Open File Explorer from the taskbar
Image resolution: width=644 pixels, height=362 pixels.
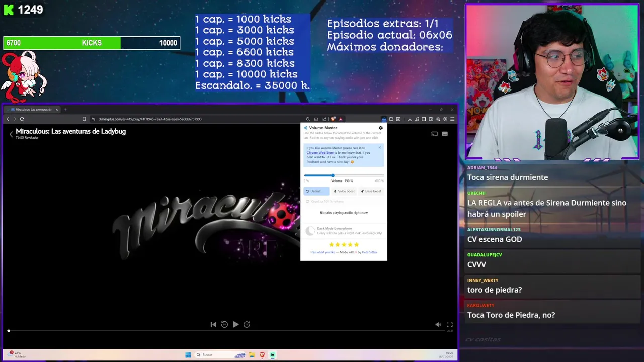(x=252, y=355)
